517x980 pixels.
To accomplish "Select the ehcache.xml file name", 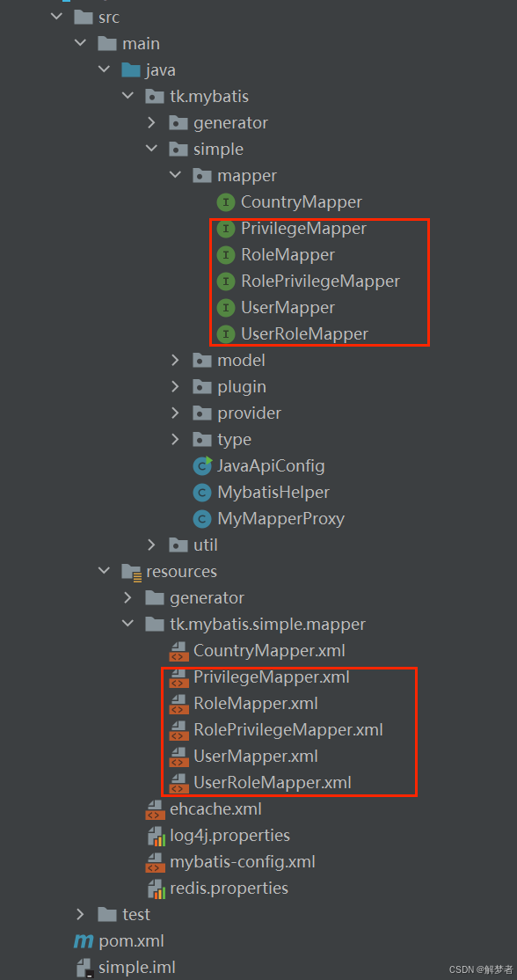I will pyautogui.click(x=215, y=808).
